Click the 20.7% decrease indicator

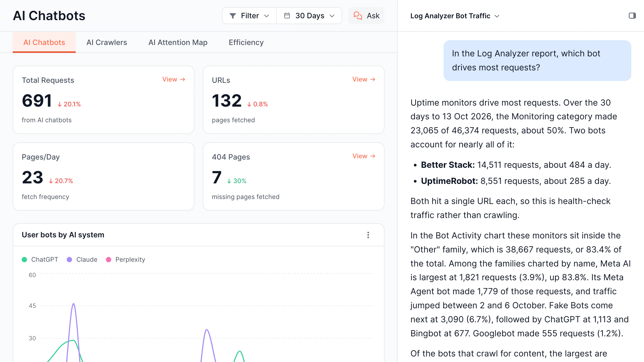[61, 181]
